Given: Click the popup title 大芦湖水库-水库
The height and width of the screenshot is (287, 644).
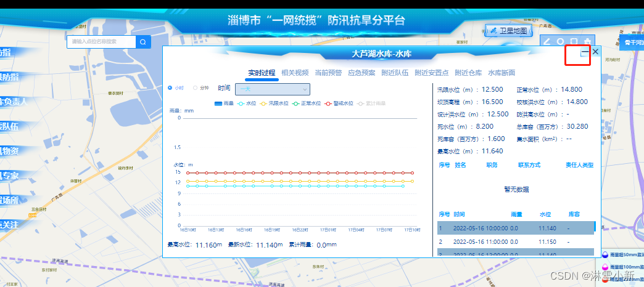Looking at the screenshot, I should [x=382, y=54].
